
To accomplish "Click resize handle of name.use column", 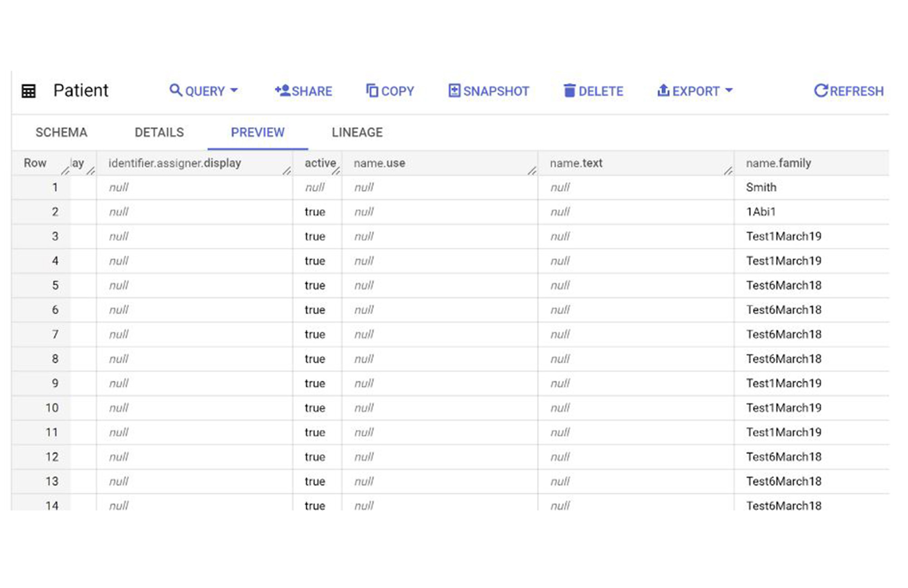I will (532, 171).
